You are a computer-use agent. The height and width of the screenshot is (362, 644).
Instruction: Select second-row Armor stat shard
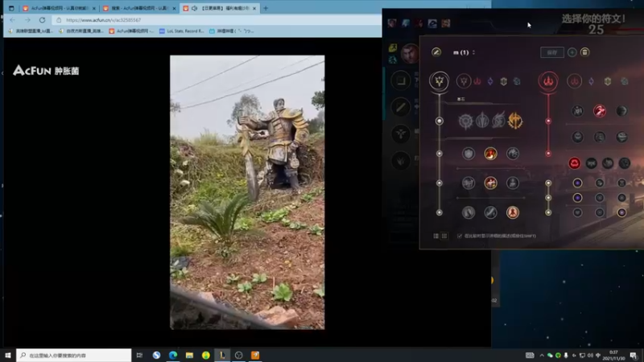tap(600, 198)
